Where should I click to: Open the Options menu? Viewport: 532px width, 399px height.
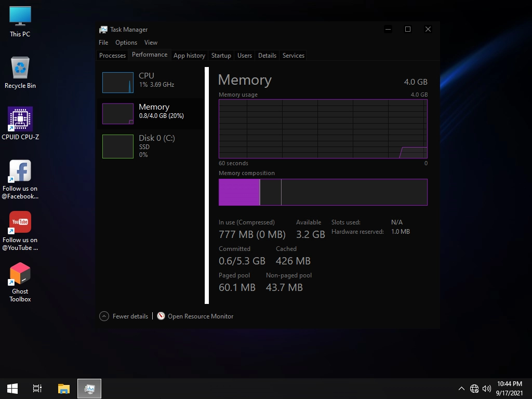[126, 43]
